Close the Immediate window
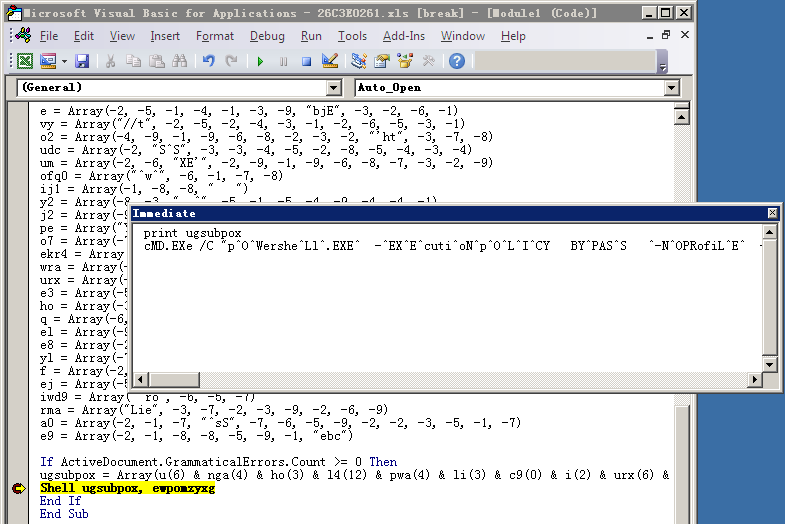The image size is (786, 524). point(772,213)
